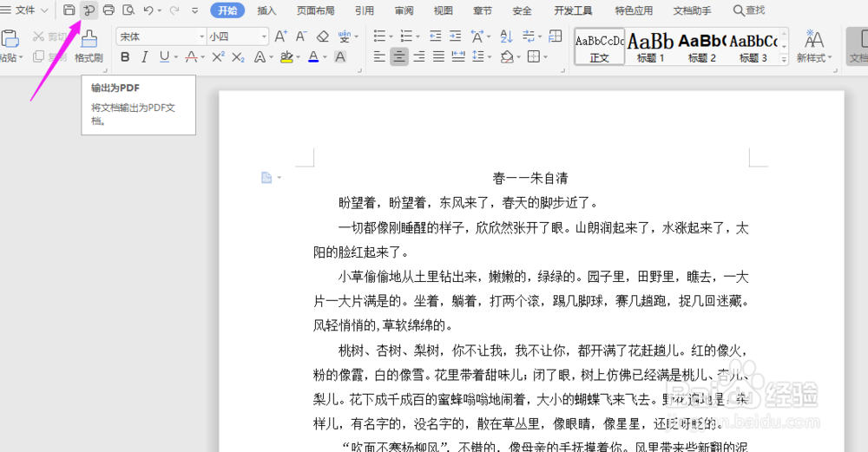Switch to the 文档助手 tab
This screenshot has height=452, width=868.
click(692, 10)
